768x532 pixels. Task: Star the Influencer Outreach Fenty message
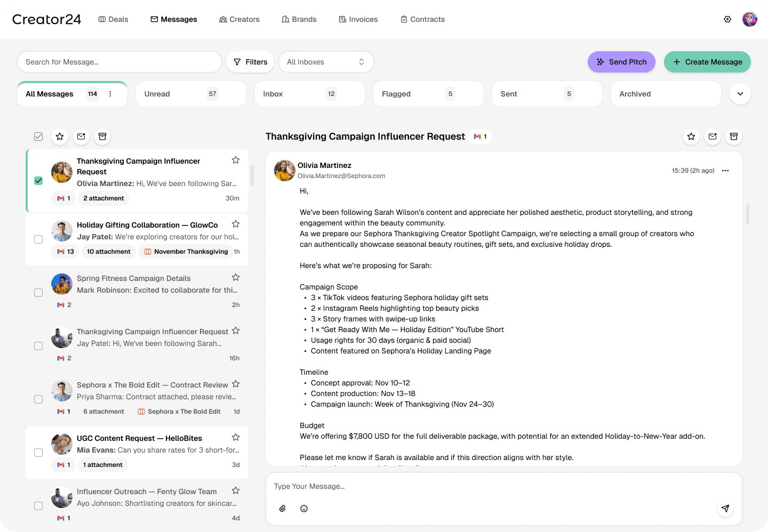click(236, 490)
